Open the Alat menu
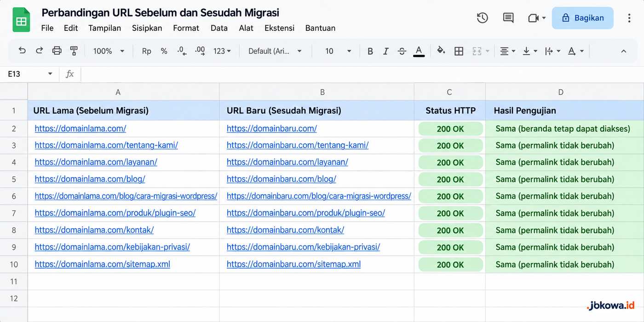Viewport: 644px width, 322px height. (246, 28)
